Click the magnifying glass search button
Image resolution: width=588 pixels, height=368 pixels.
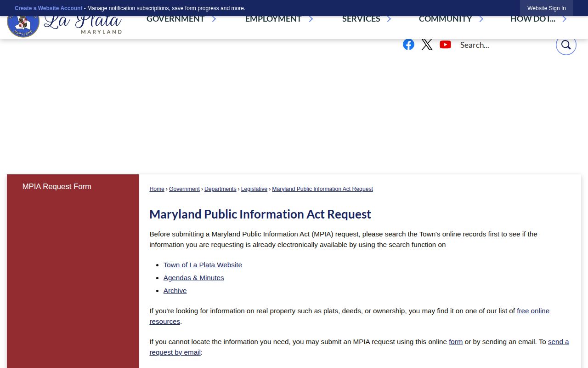click(566, 45)
